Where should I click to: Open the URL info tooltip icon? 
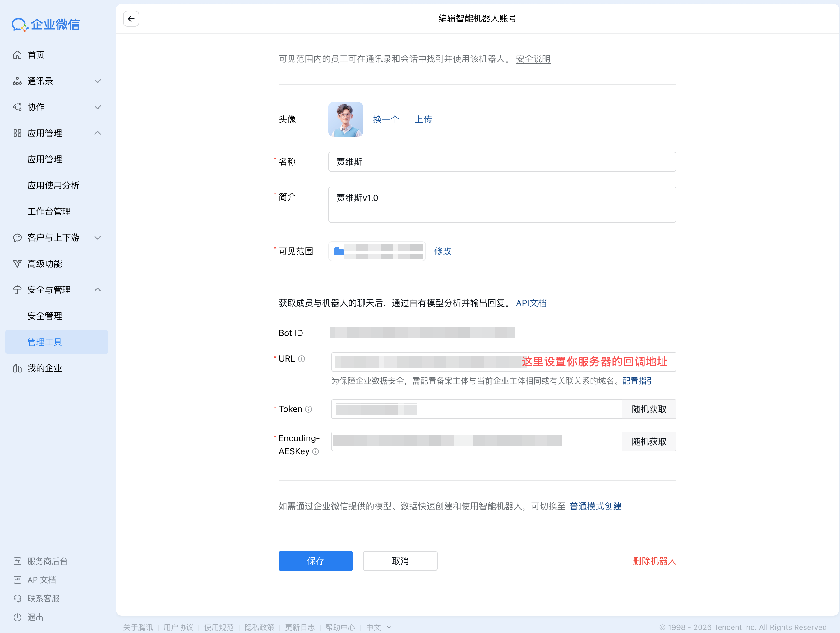(x=302, y=358)
